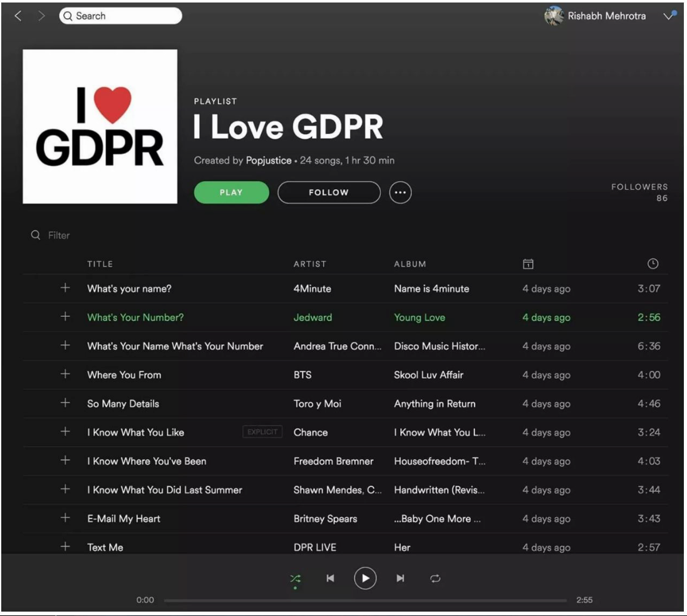Add "What's your name?" with plus icon
The width and height of the screenshot is (687, 616).
65,288
